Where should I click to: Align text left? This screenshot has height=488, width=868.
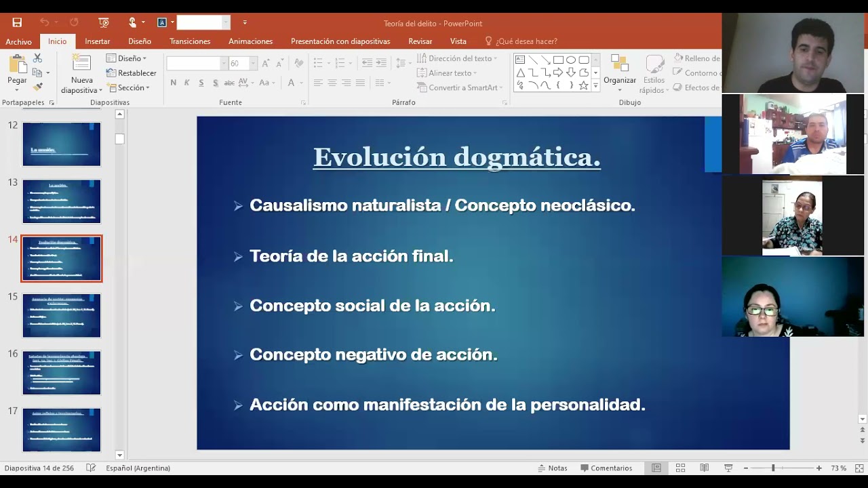click(x=318, y=83)
